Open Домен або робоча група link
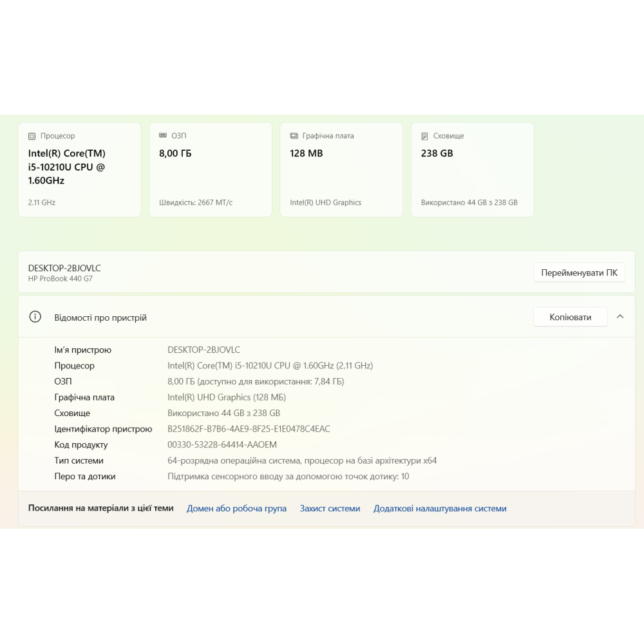The width and height of the screenshot is (644, 644). [236, 509]
